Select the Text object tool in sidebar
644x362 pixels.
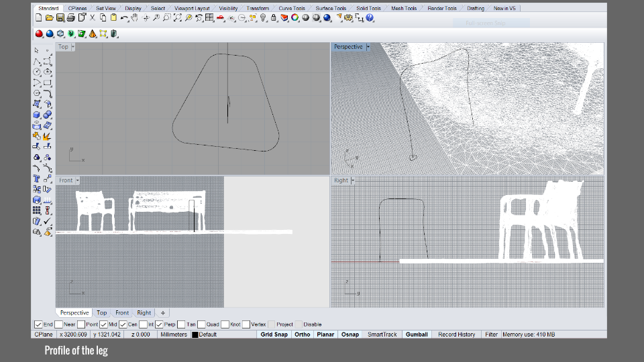pyautogui.click(x=37, y=180)
